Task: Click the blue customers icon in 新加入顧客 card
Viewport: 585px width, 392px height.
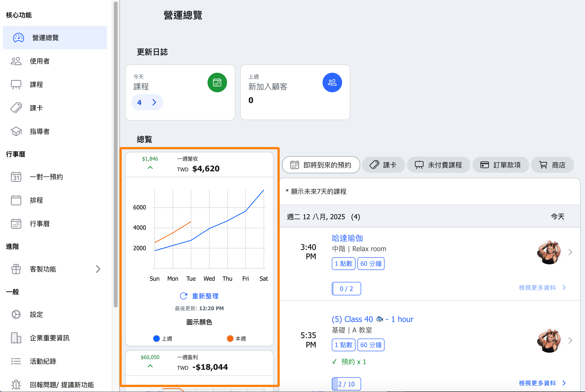Action: pos(332,83)
